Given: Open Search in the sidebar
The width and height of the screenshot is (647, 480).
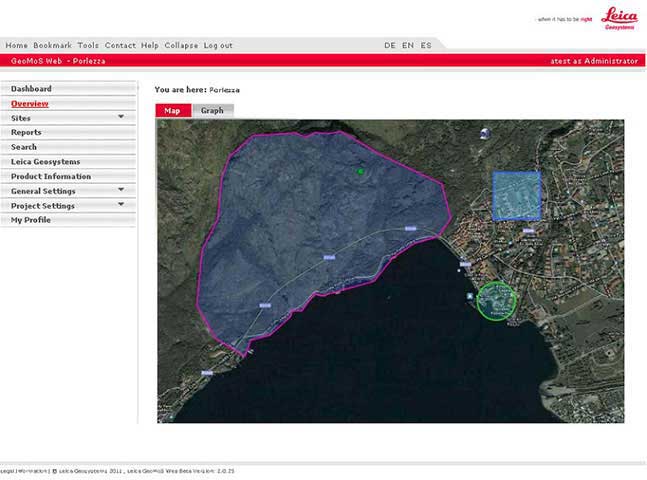Looking at the screenshot, I should (68, 147).
